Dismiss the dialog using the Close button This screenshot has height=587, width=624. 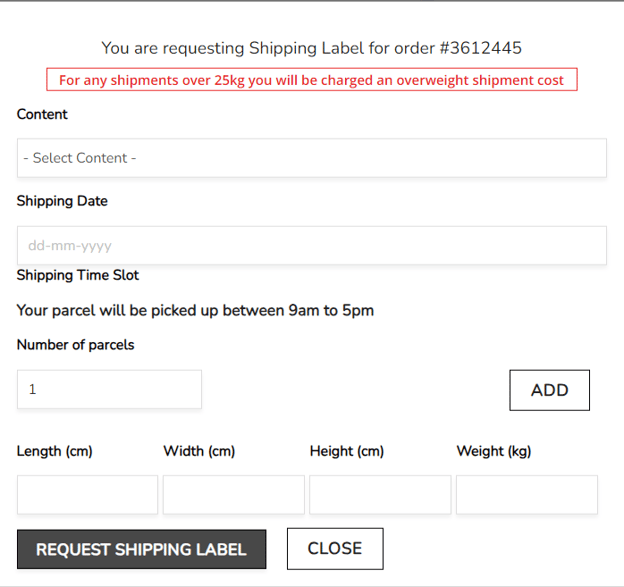tap(335, 548)
